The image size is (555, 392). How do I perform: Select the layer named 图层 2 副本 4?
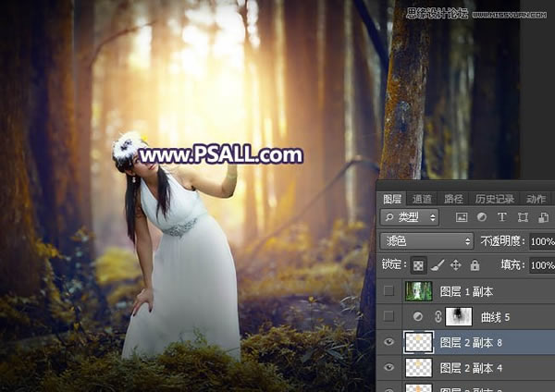[x=471, y=368]
